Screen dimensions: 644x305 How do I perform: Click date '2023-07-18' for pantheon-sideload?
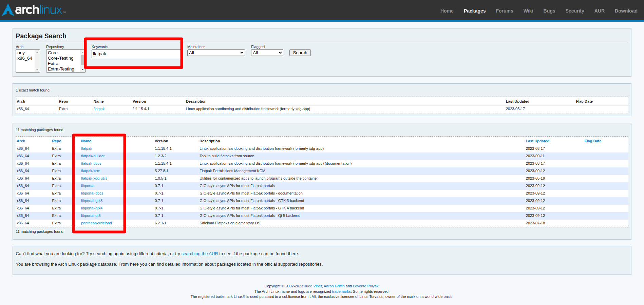[x=535, y=223]
